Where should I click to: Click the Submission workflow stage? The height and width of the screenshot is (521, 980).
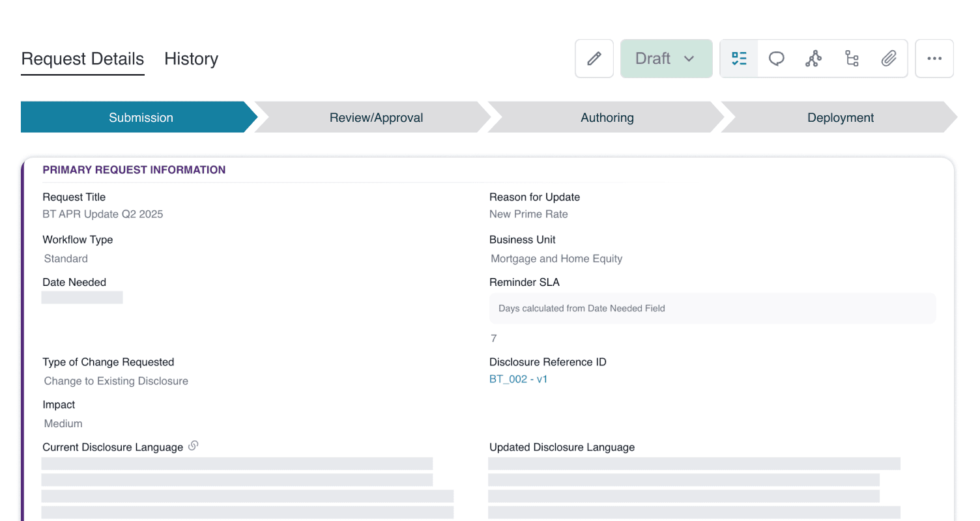[x=141, y=117]
